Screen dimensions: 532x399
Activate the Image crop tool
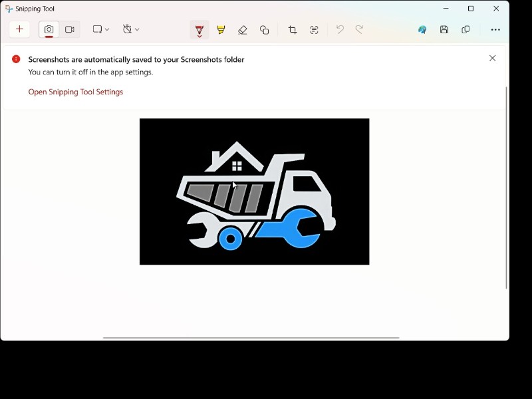coord(293,30)
